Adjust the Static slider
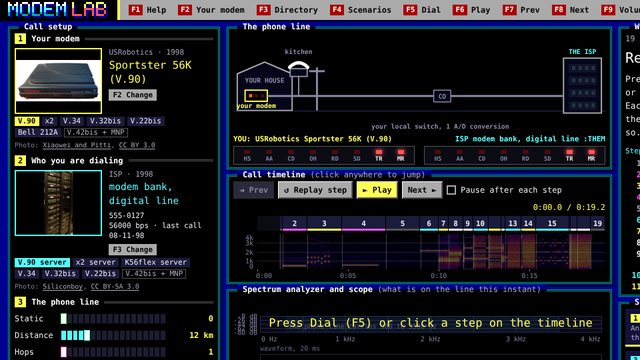This screenshot has height=360, width=640. (x=113, y=319)
